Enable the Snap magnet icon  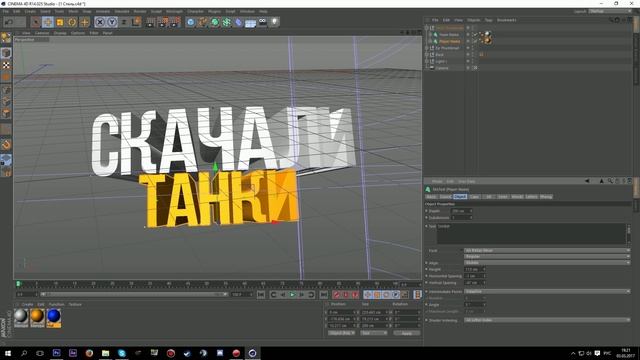pyautogui.click(x=6, y=144)
